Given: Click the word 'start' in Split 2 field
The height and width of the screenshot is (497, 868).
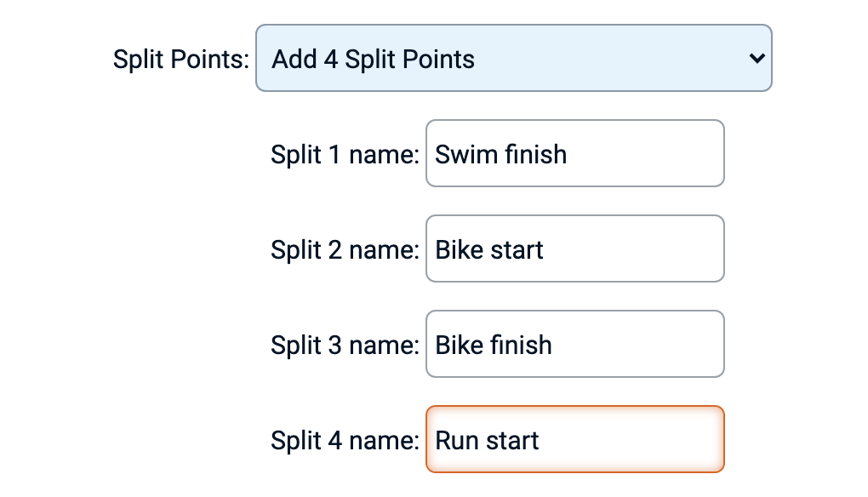Looking at the screenshot, I should (515, 250).
